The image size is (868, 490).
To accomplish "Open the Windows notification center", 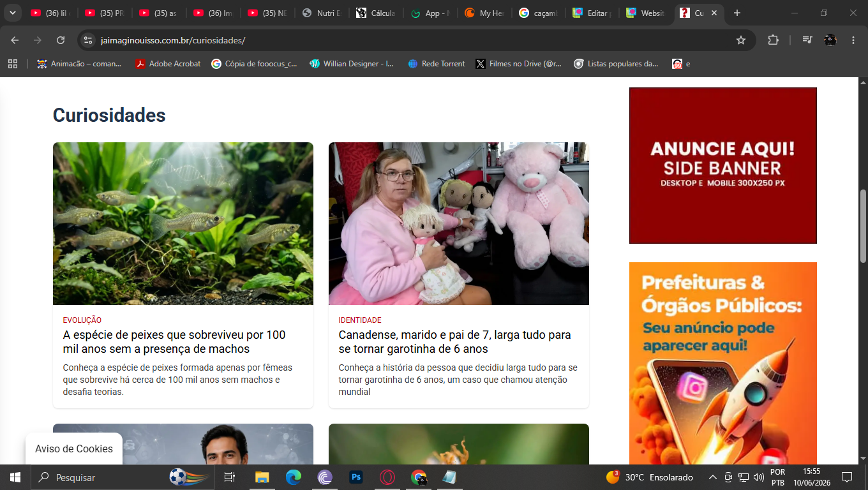I will (847, 477).
